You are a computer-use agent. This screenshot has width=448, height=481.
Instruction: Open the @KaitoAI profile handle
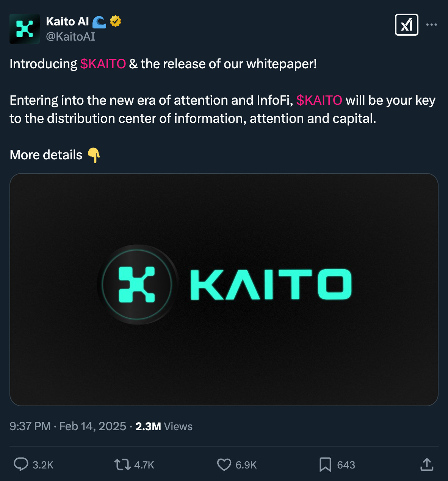[x=70, y=36]
